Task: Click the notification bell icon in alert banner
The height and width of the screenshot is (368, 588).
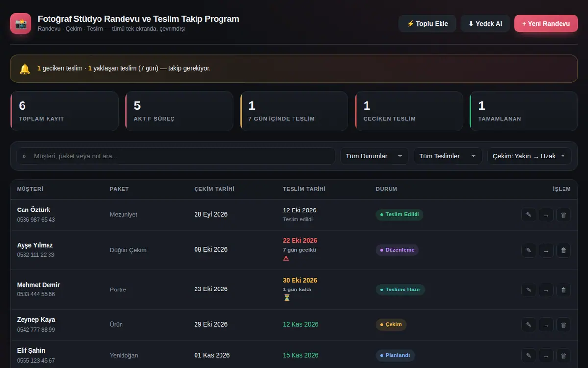Action: [25, 69]
